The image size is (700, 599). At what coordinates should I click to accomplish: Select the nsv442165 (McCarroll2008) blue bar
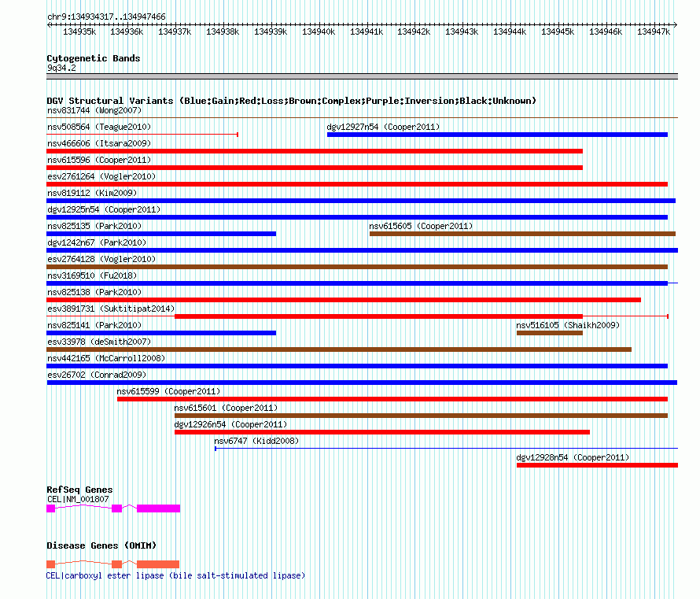(357, 366)
